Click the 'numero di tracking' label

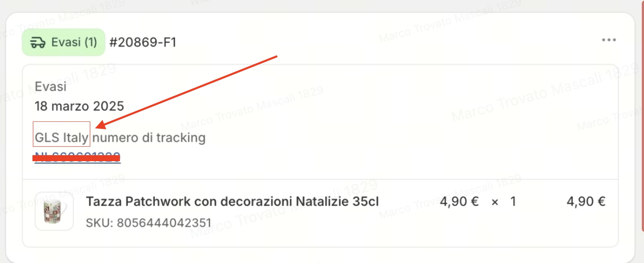coord(149,137)
